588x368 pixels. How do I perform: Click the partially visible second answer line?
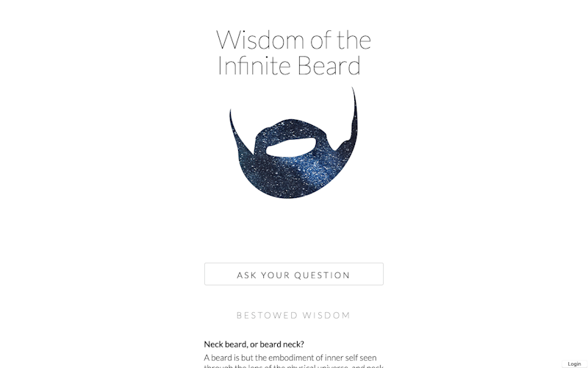coord(293,366)
